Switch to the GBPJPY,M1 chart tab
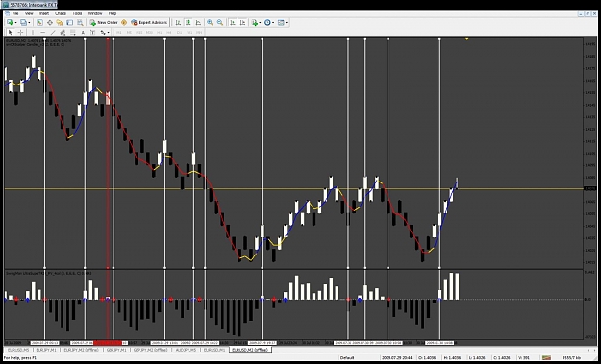601x364 pixels. [x=116, y=350]
